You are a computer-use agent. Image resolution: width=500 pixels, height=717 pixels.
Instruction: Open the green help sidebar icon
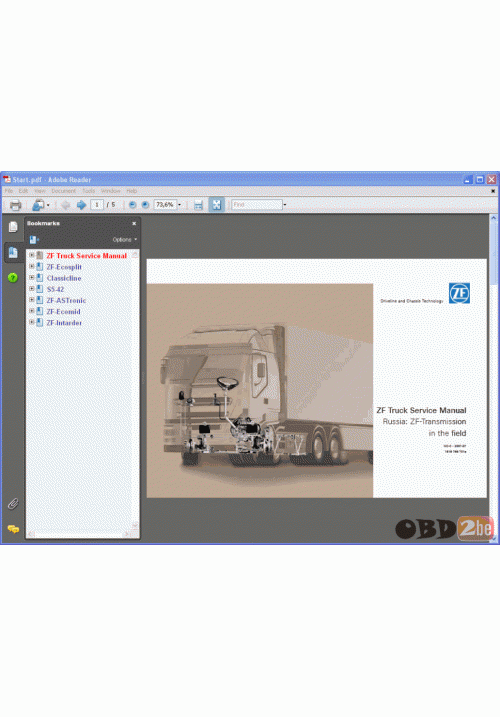13,278
